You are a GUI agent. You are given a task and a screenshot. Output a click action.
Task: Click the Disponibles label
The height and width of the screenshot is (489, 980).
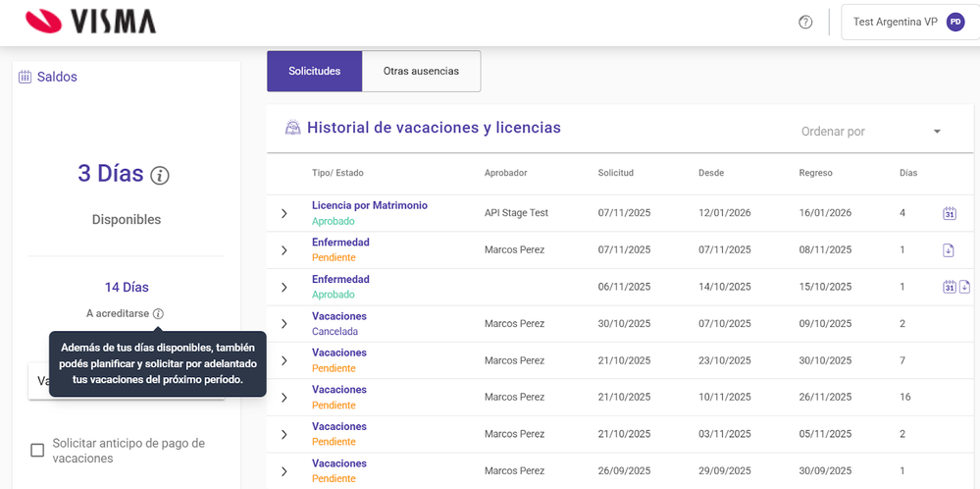[x=127, y=220]
